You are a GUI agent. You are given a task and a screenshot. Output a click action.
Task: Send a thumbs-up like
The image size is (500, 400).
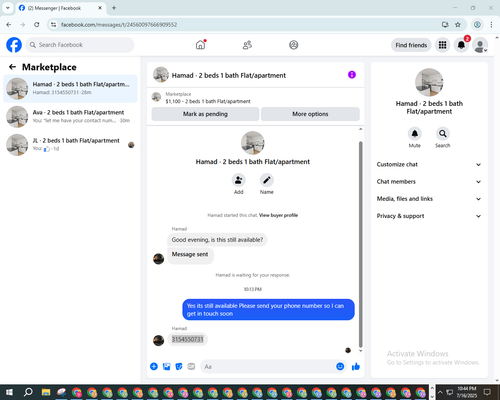(x=356, y=367)
